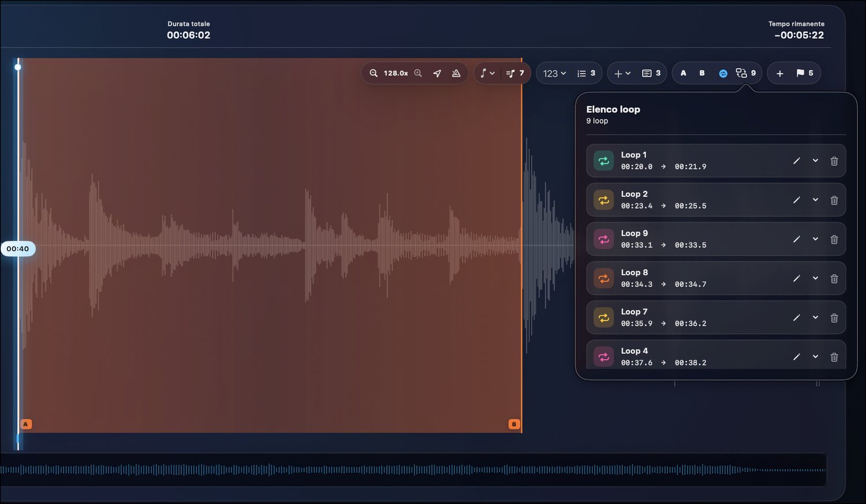Click the zoom out magnifier icon
The image size is (866, 504).
(374, 73)
